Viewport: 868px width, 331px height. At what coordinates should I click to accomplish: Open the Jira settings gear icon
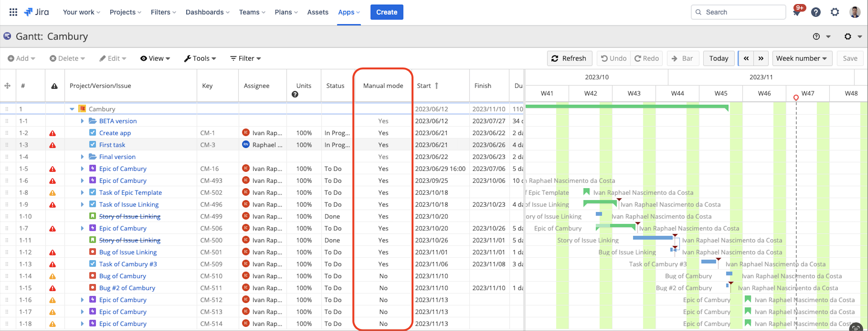(835, 12)
